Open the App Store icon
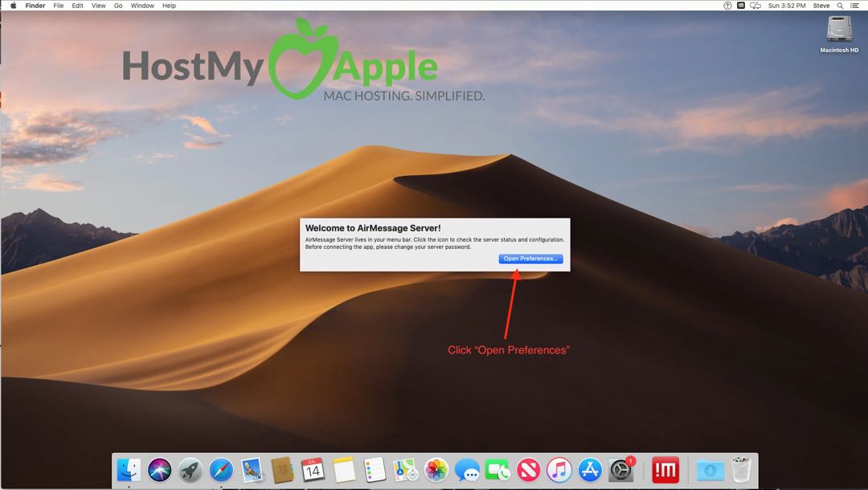Screen dimensions: 868x490 click(590, 470)
